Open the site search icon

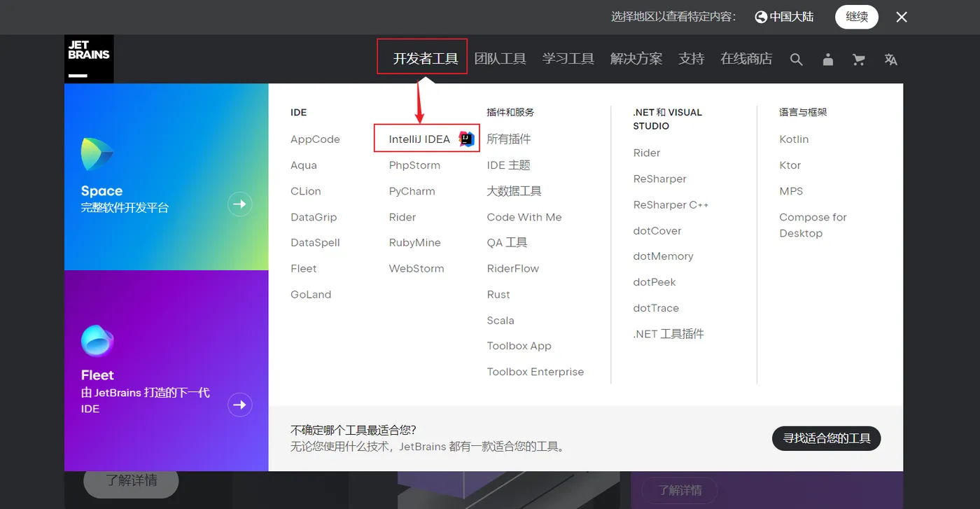[796, 60]
